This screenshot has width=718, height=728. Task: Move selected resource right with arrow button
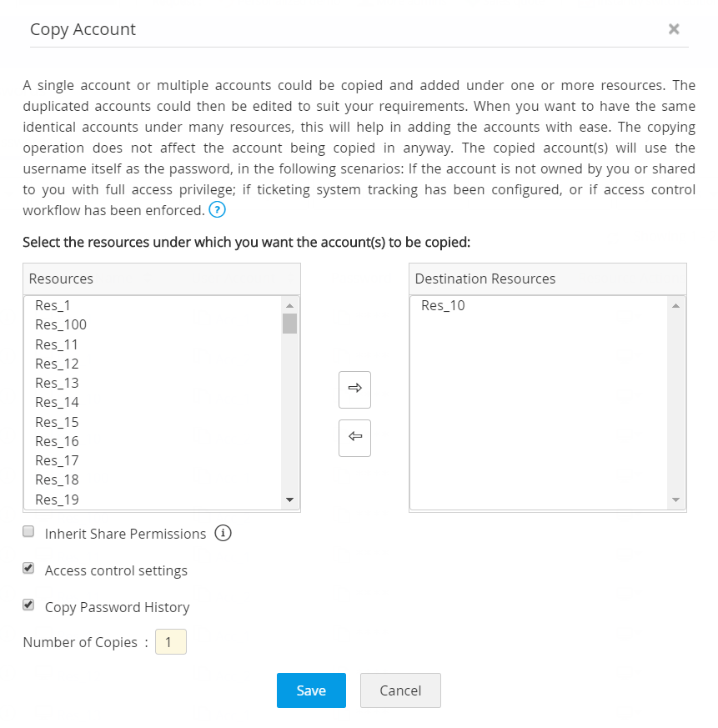coord(354,389)
